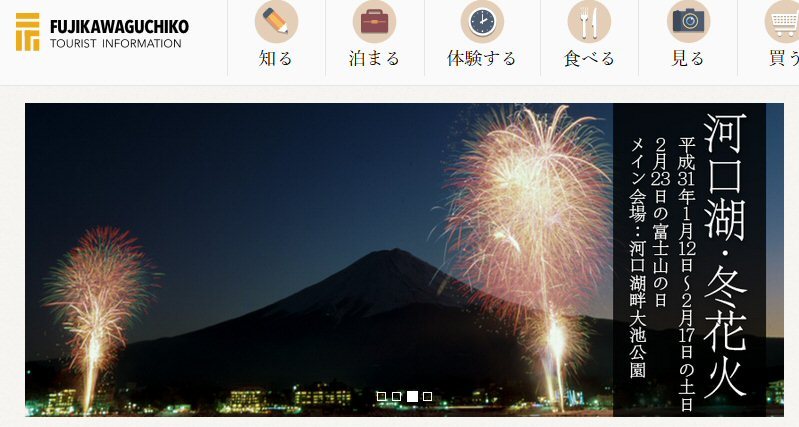This screenshot has height=427, width=799.
Task: Select the second carousel slide dot
Action: click(x=396, y=397)
